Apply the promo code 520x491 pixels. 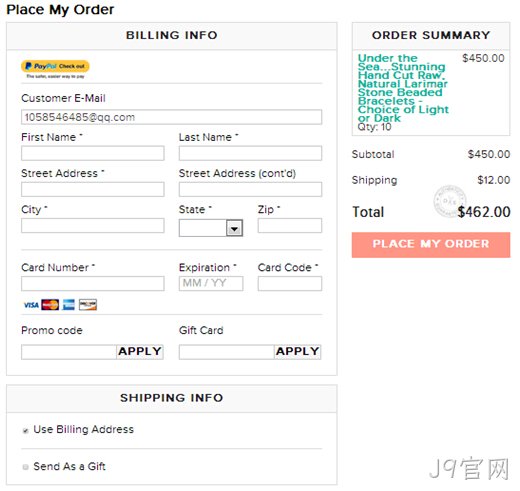[140, 352]
